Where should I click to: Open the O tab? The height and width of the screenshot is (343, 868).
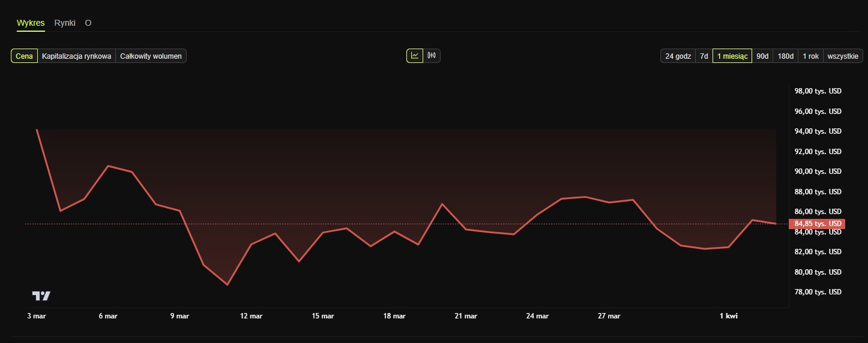coord(88,23)
